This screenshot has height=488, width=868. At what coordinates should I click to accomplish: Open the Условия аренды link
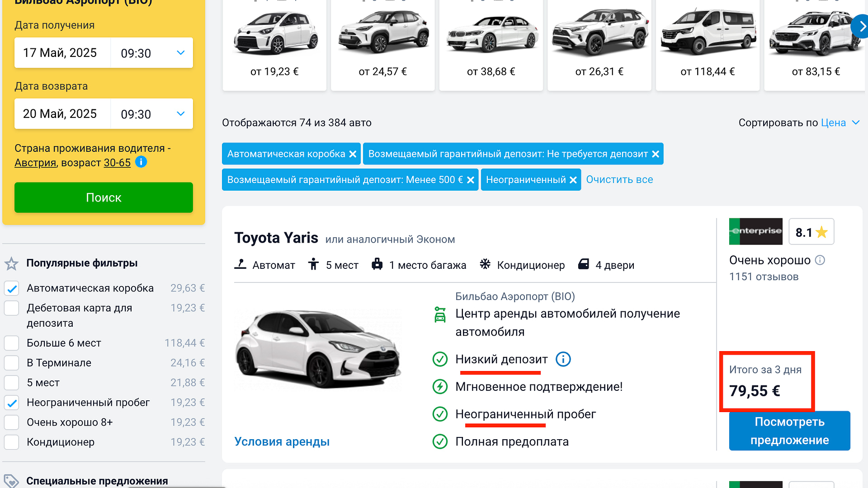coord(282,442)
